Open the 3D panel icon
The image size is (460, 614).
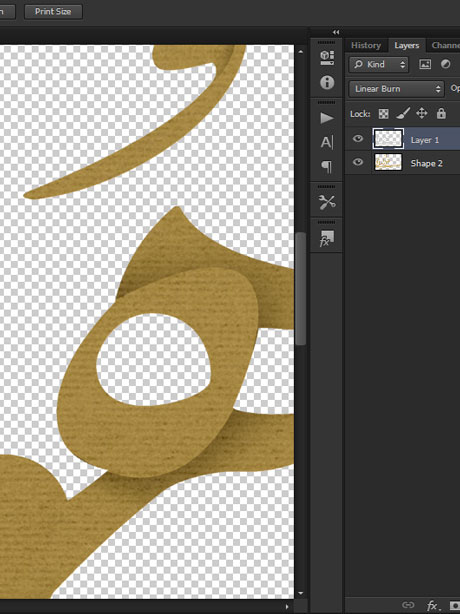[x=327, y=58]
